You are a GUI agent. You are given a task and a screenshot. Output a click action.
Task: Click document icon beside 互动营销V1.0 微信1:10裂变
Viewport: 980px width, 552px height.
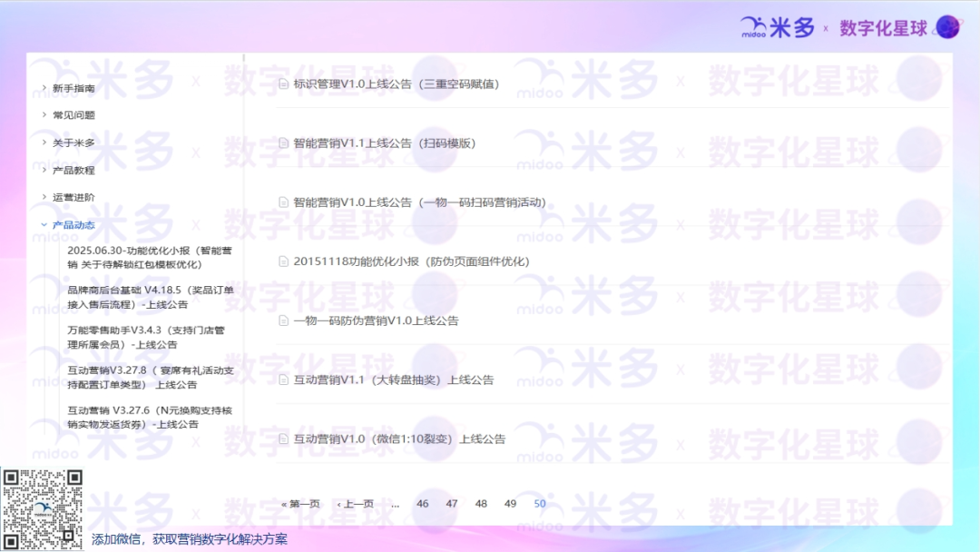coord(283,439)
